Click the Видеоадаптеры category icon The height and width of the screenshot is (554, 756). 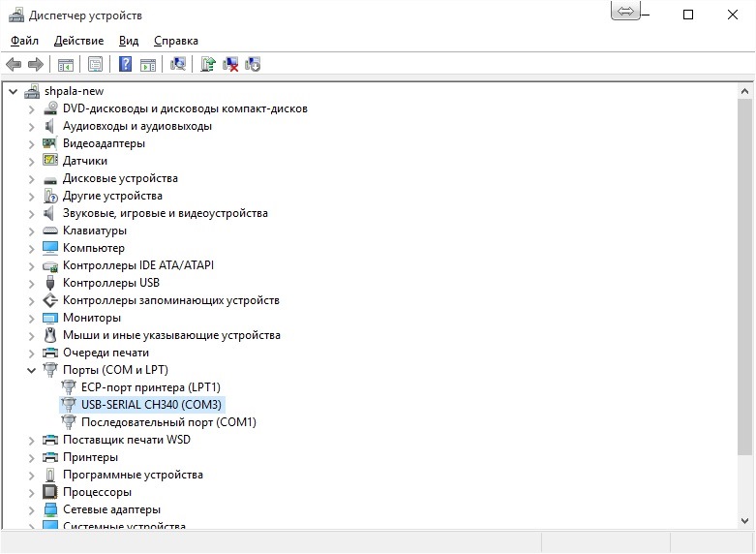pos(50,143)
